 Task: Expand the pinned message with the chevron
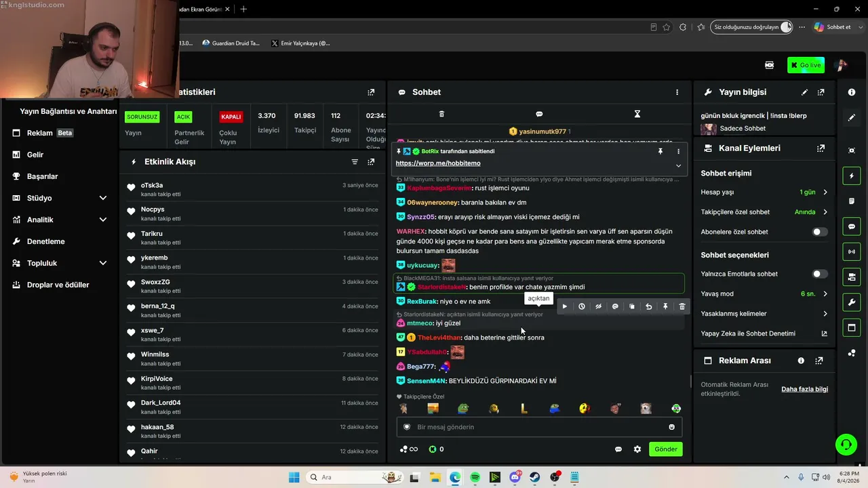[x=678, y=165]
